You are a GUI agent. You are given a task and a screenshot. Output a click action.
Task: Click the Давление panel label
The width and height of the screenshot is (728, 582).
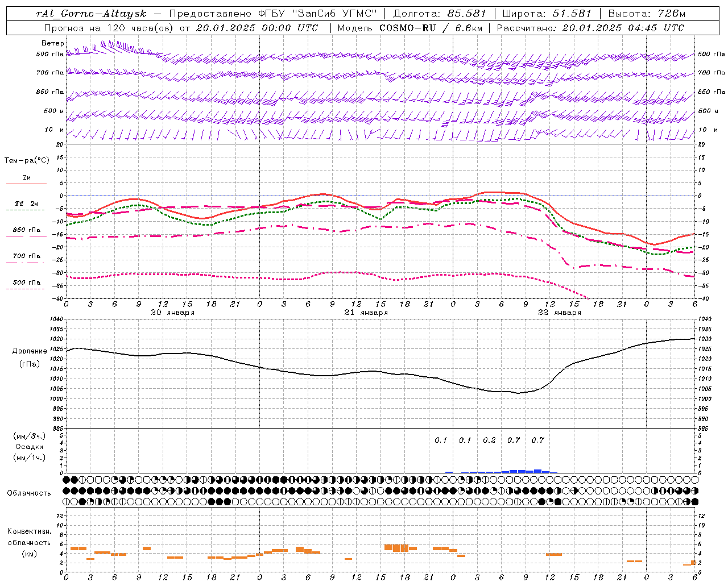(30, 351)
